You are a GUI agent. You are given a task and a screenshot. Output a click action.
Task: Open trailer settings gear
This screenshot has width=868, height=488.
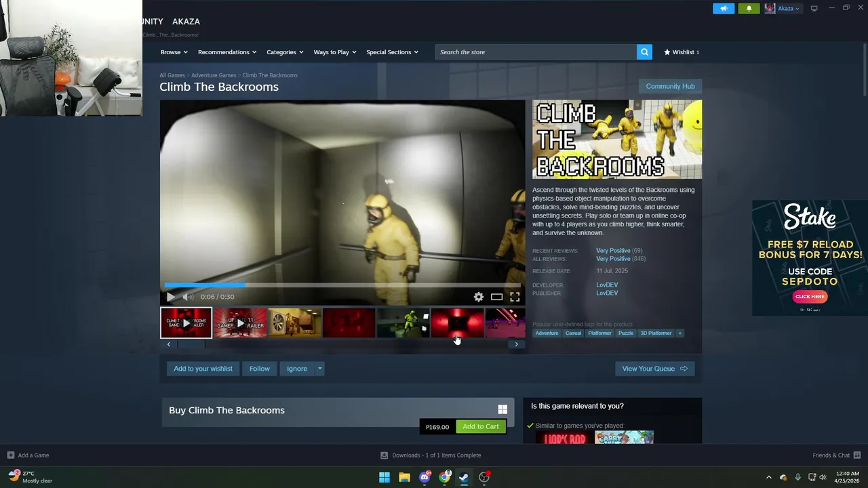coord(479,297)
